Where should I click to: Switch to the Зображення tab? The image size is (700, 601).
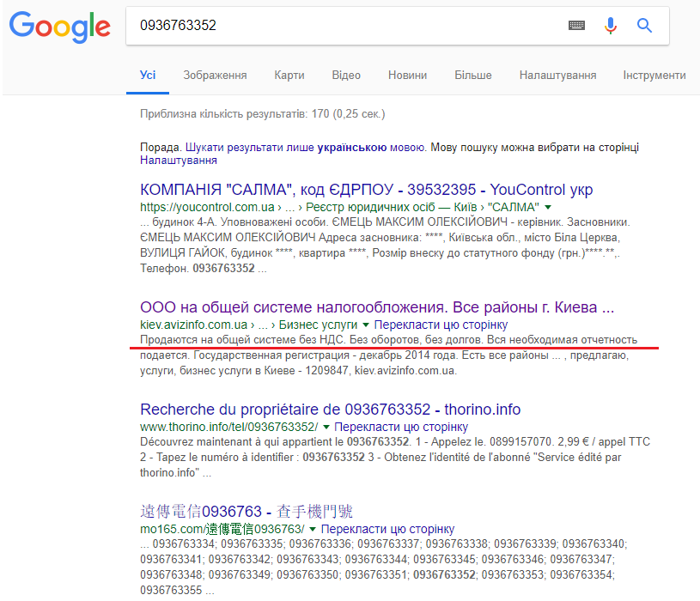point(215,75)
